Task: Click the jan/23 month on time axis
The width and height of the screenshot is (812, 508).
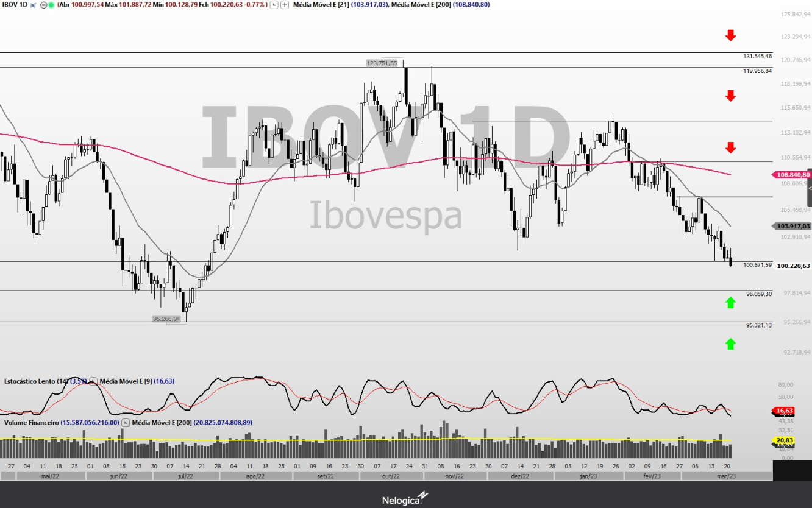Action: (588, 476)
